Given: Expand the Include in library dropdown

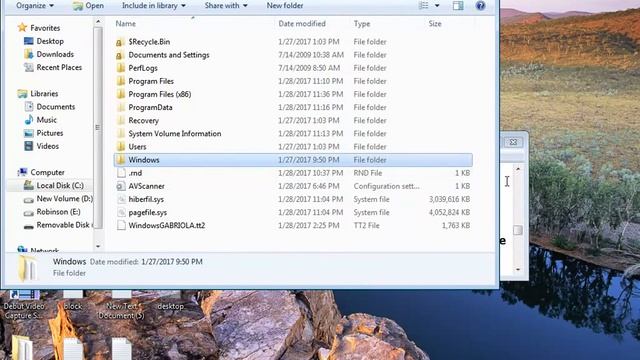Looking at the screenshot, I should click(153, 6).
